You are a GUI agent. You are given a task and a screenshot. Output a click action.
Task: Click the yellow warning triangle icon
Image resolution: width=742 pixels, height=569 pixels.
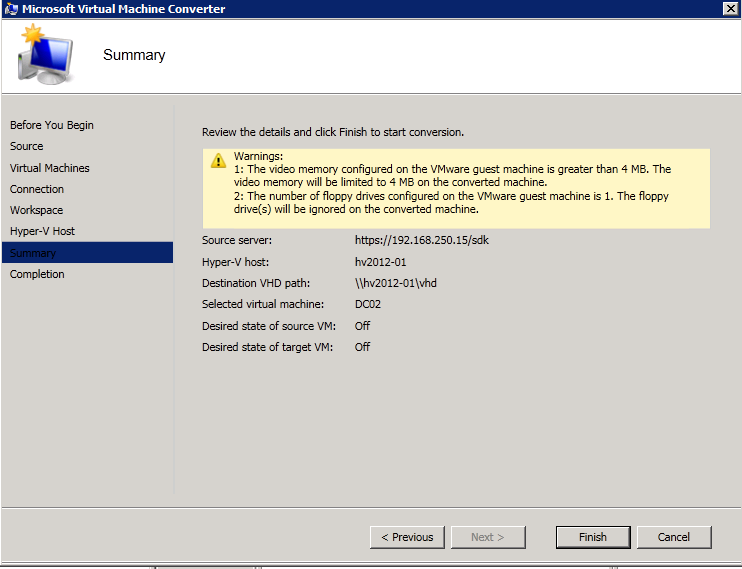(218, 161)
